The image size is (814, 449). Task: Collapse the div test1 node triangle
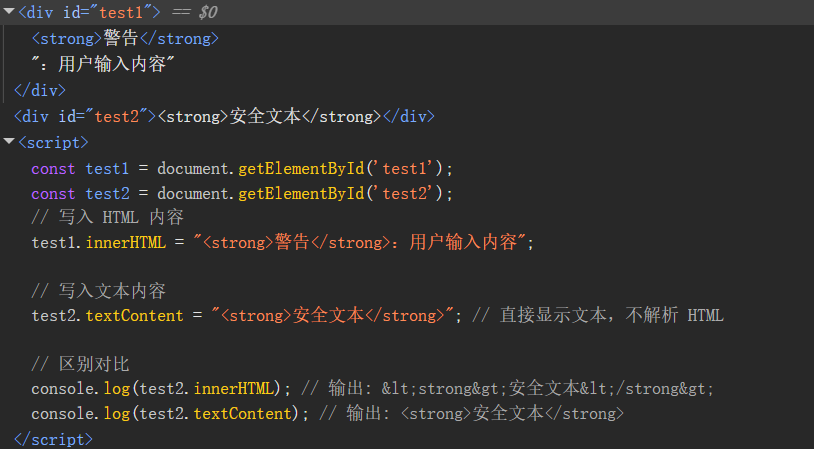tap(8, 13)
